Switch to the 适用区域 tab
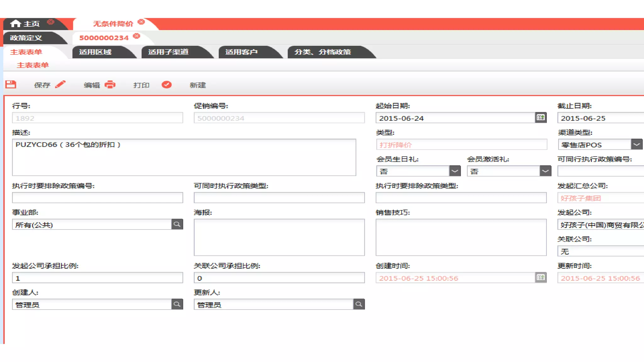 pos(95,52)
